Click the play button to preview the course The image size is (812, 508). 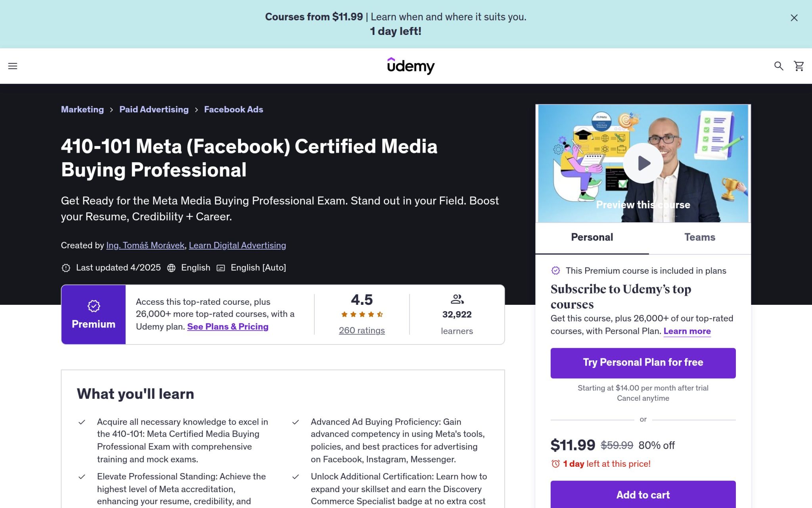[643, 163]
